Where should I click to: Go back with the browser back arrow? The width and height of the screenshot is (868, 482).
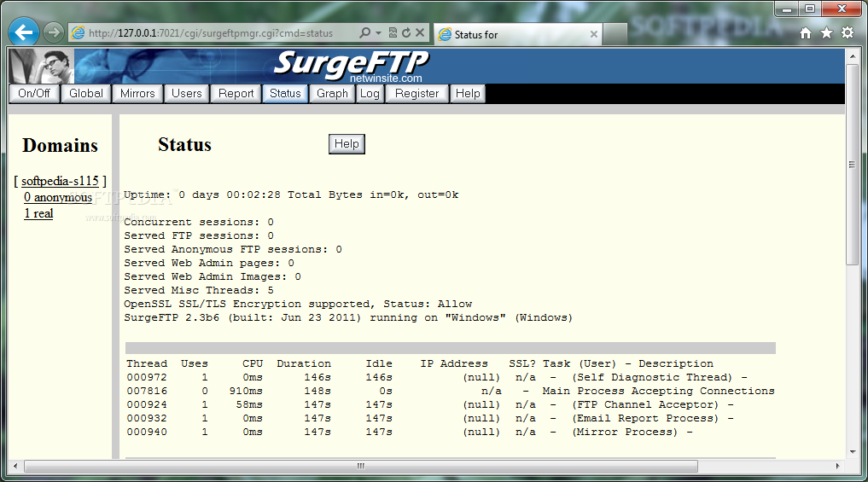coord(24,32)
